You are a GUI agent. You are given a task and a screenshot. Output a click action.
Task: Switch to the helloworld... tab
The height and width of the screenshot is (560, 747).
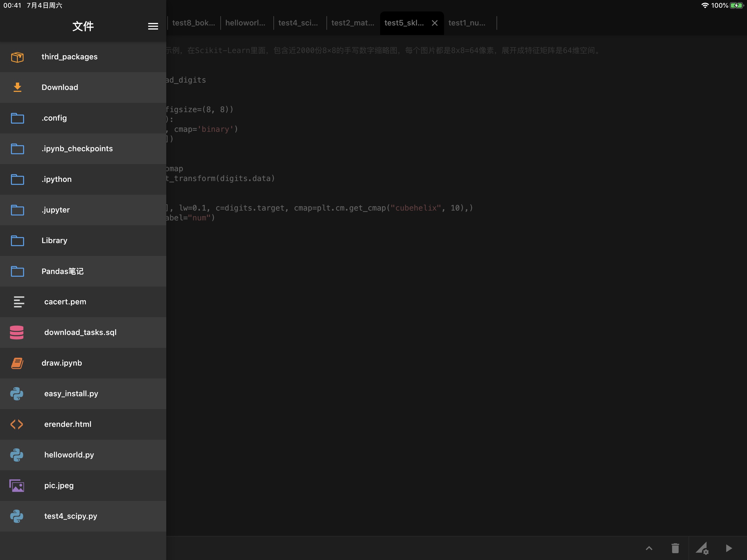(x=245, y=22)
